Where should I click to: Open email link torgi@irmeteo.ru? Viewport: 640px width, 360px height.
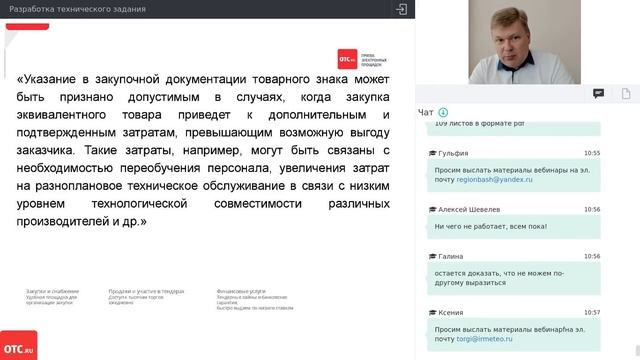click(484, 339)
